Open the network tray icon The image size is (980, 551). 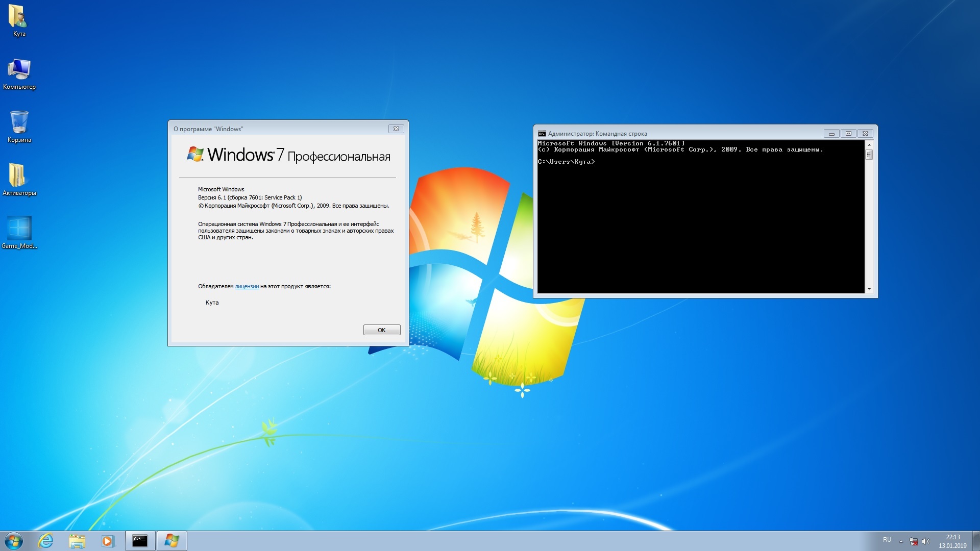point(914,541)
